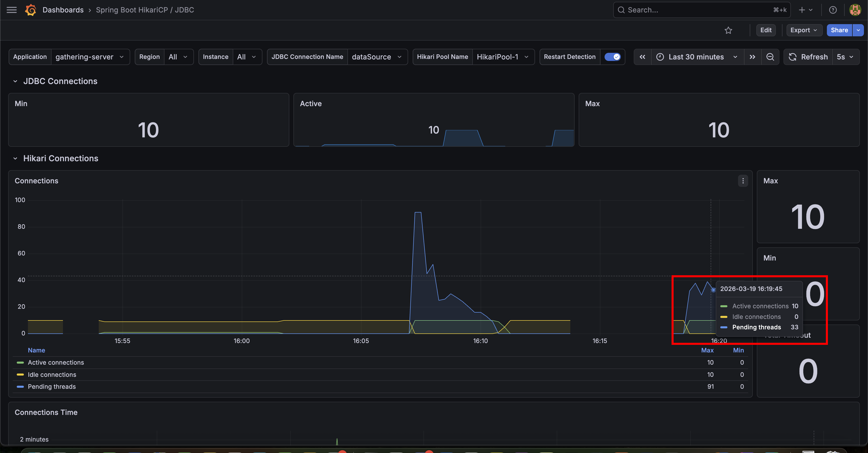Zoom out the time range
This screenshot has width=868, height=453.
[x=770, y=57]
